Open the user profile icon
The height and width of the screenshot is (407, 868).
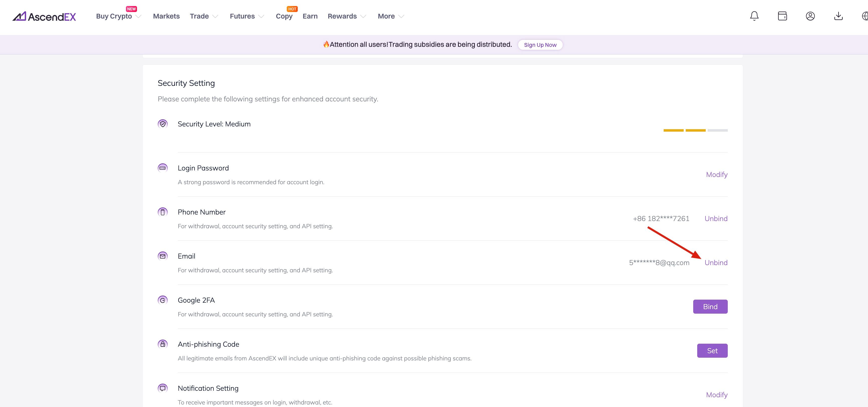click(x=810, y=16)
